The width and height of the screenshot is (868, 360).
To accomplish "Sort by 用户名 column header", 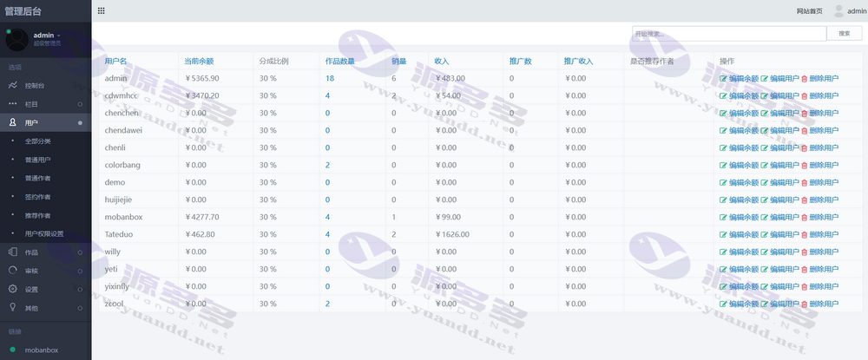I will point(115,62).
